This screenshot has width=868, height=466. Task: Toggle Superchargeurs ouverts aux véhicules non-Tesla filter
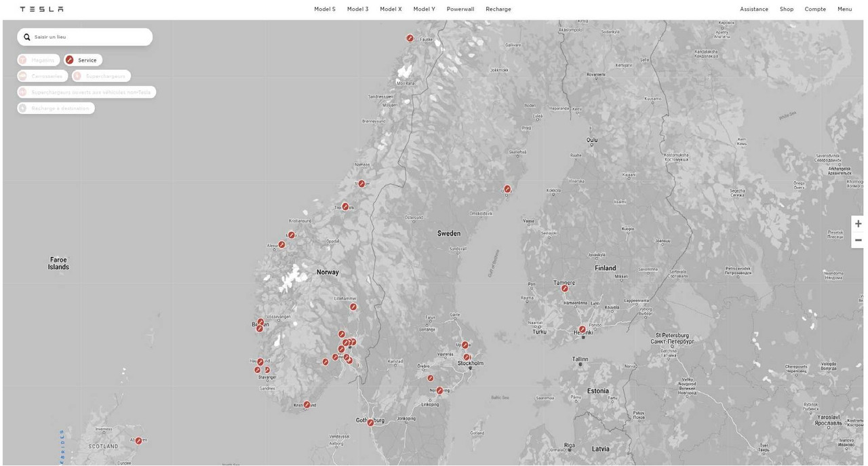point(87,92)
